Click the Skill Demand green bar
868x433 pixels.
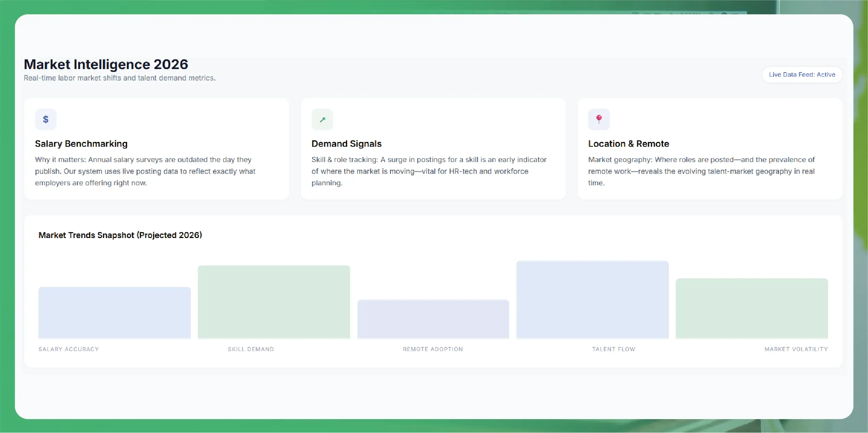click(x=274, y=302)
